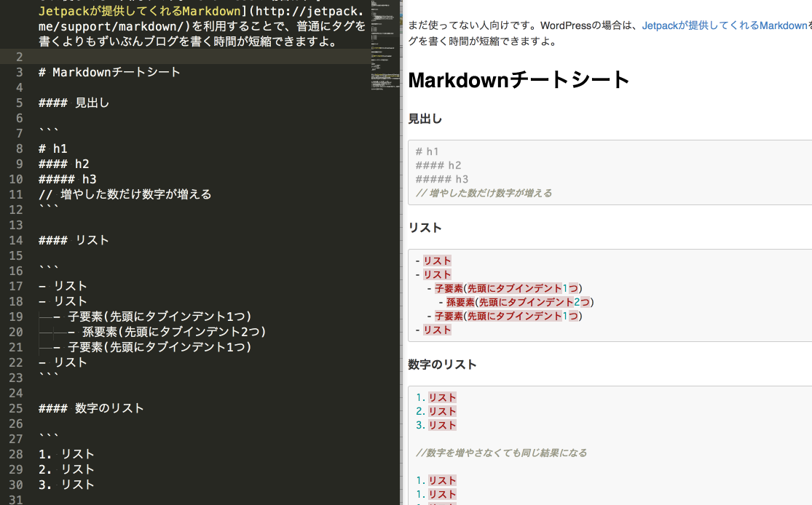The width and height of the screenshot is (812, 505).
Task: Click the '# h1' line in editor
Action: pos(53,149)
